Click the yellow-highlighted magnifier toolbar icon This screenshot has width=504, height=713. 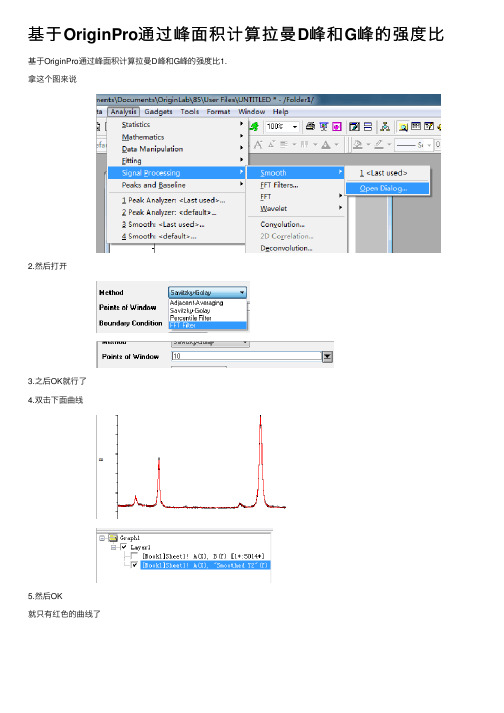[x=403, y=126]
